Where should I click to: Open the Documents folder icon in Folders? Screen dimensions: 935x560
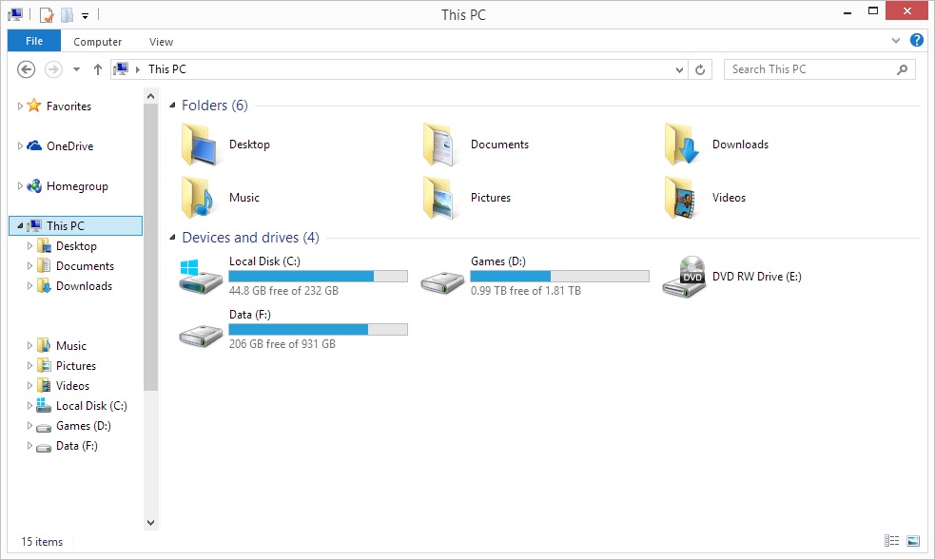[440, 145]
